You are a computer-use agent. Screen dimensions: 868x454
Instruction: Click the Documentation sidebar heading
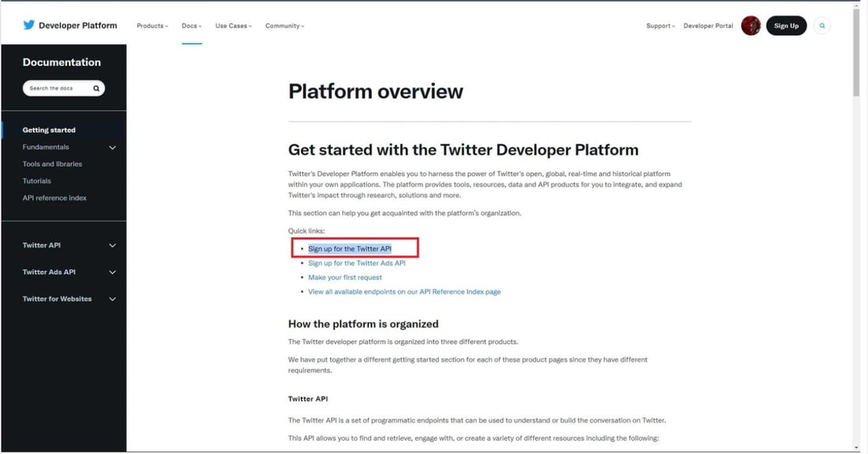click(x=61, y=63)
